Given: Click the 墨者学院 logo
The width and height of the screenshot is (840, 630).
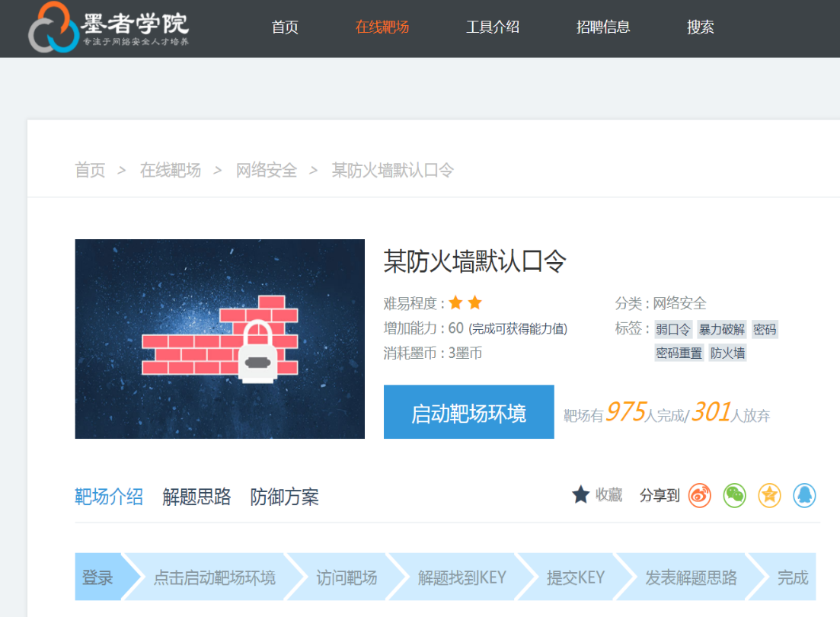Looking at the screenshot, I should tap(109, 27).
